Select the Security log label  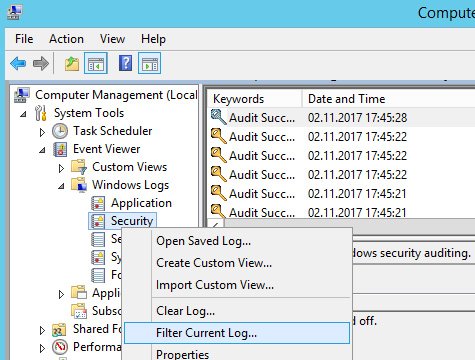132,221
